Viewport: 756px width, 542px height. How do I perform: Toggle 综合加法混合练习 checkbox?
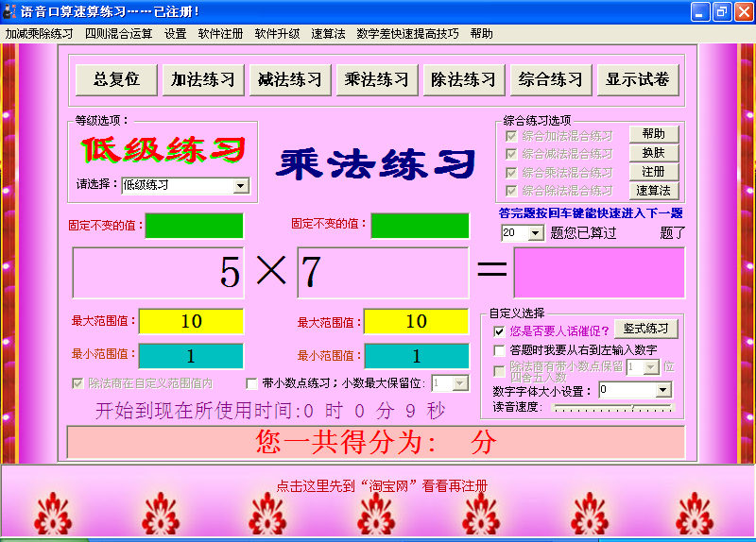tap(511, 136)
